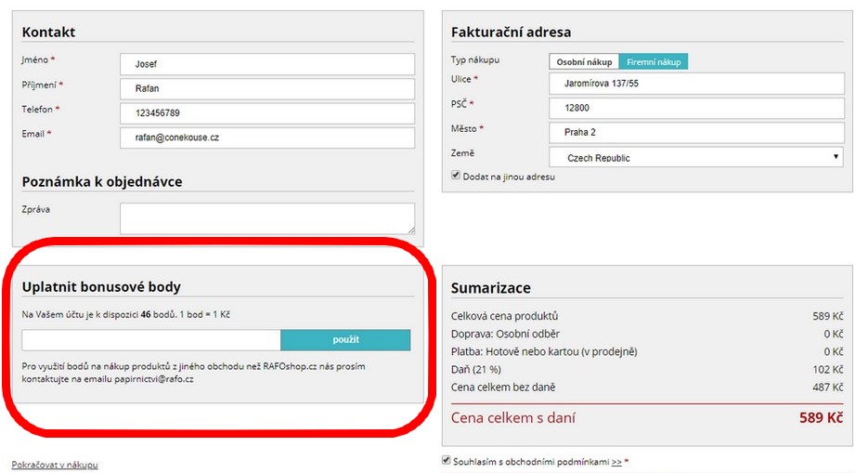
Task: Focus the Město field with Praha 2
Action: (x=696, y=133)
